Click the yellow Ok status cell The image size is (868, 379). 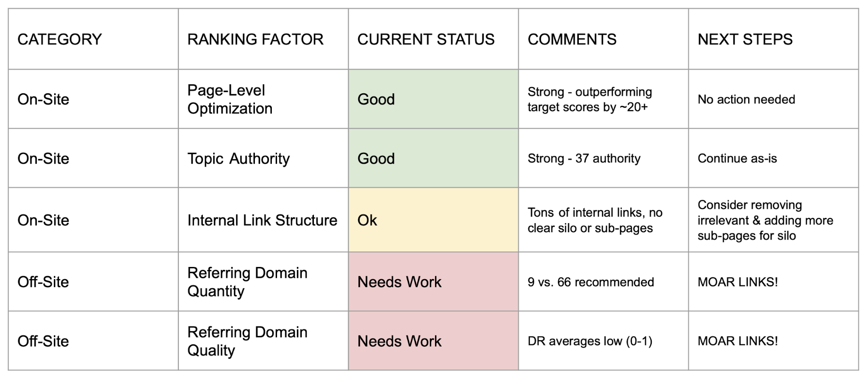[433, 220]
